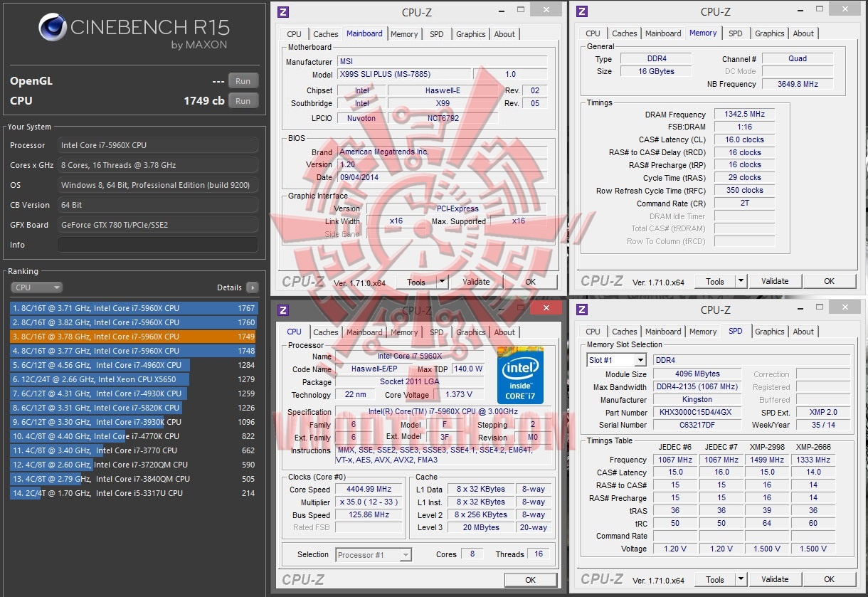The width and height of the screenshot is (868, 597).
Task: Click Tools button in SPD CPU-Z window
Action: click(x=715, y=579)
